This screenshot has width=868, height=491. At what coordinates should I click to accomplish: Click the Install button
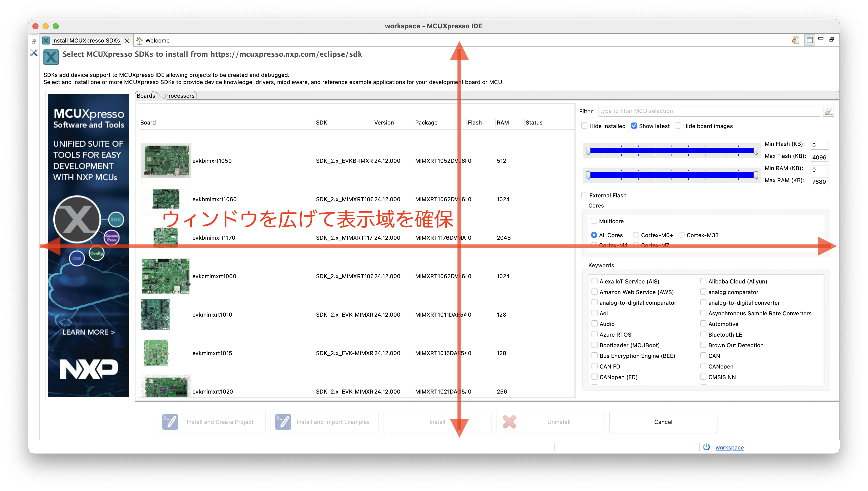pos(437,422)
